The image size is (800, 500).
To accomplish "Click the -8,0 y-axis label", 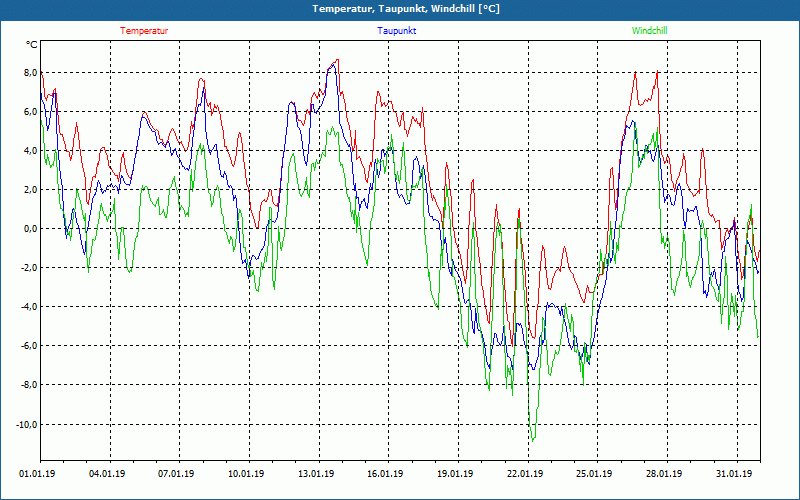I will point(30,385).
